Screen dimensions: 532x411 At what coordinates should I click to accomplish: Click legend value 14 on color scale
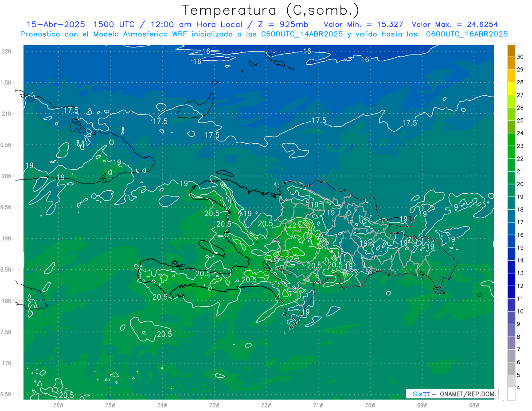(x=520, y=260)
